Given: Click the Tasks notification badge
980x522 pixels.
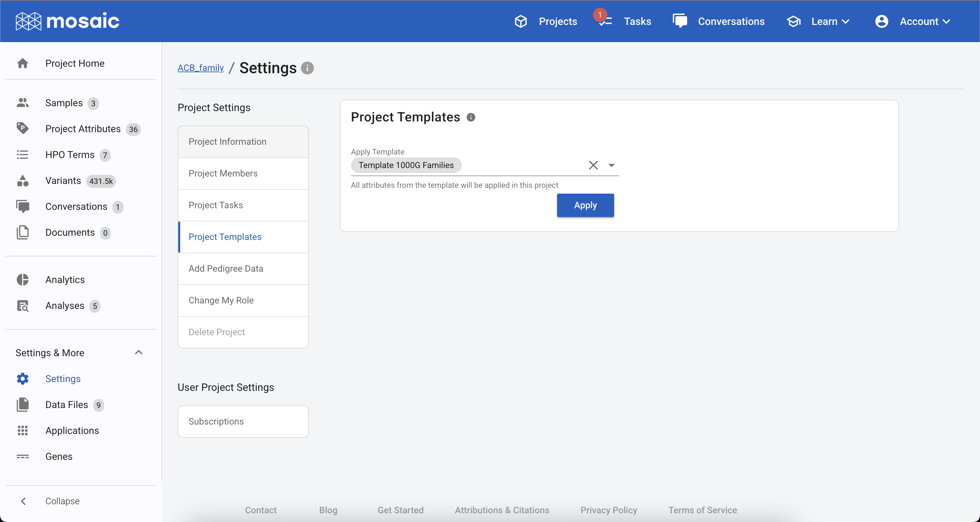Looking at the screenshot, I should pyautogui.click(x=600, y=15).
